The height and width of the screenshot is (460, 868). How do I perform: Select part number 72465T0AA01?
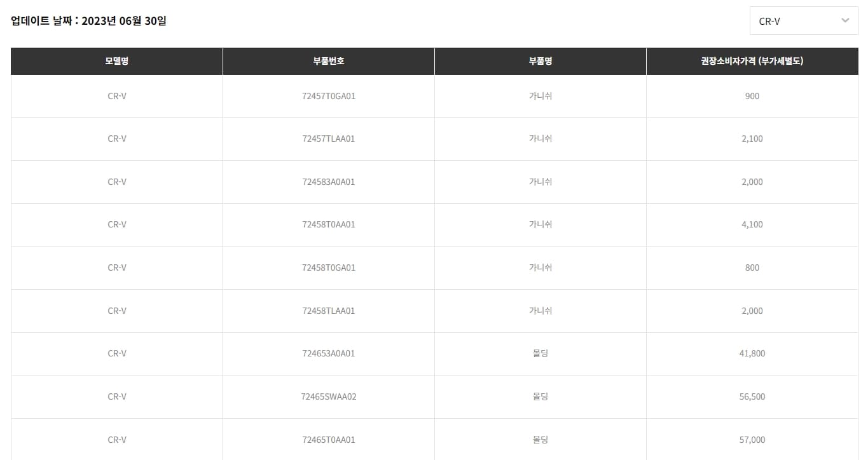329,440
